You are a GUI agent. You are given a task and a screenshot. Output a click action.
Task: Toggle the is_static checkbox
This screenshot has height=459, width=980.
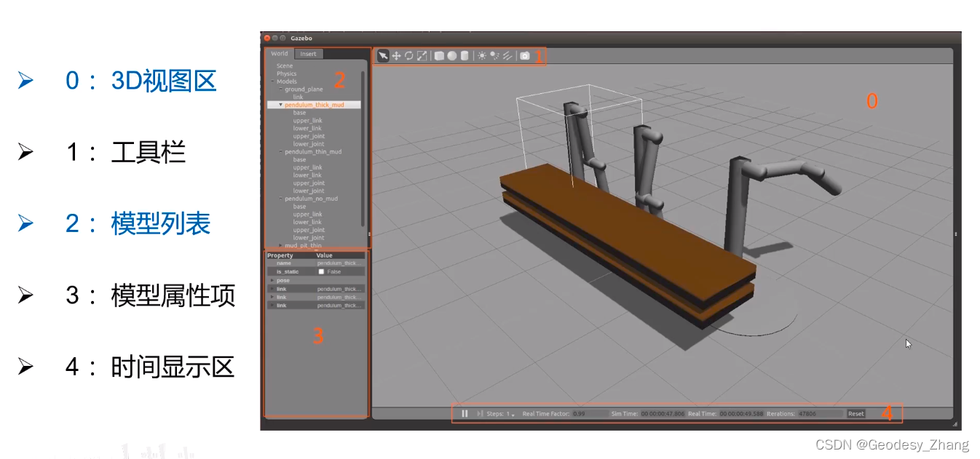pyautogui.click(x=322, y=271)
